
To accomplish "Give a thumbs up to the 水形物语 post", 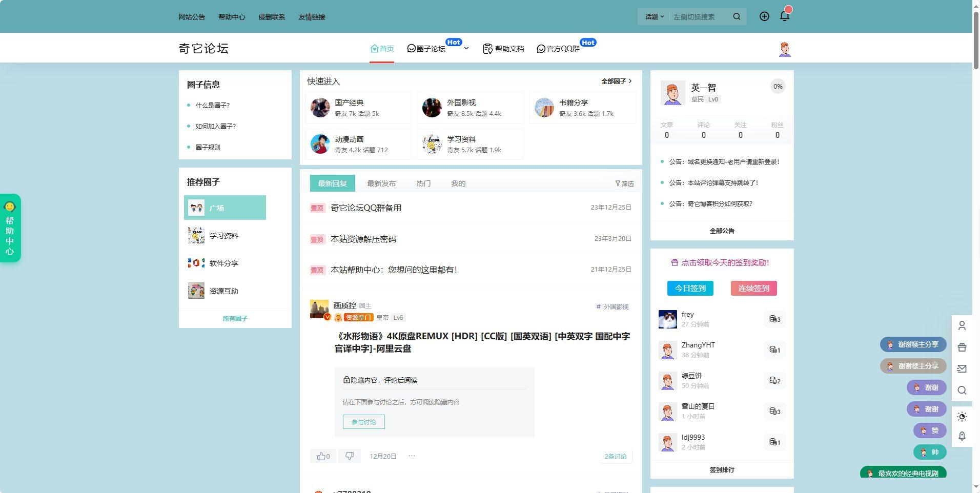I will click(x=322, y=456).
